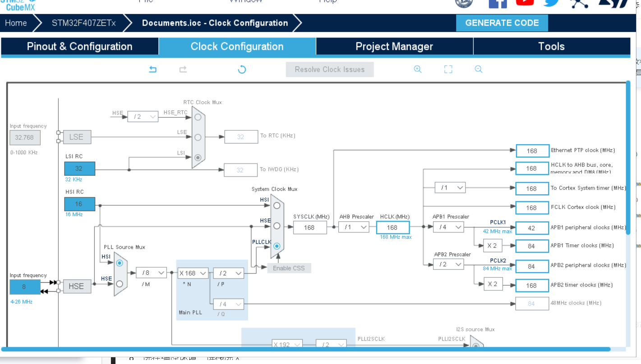Click the 48MHz clocks value 84
This screenshot has height=364, width=641.
(x=531, y=304)
